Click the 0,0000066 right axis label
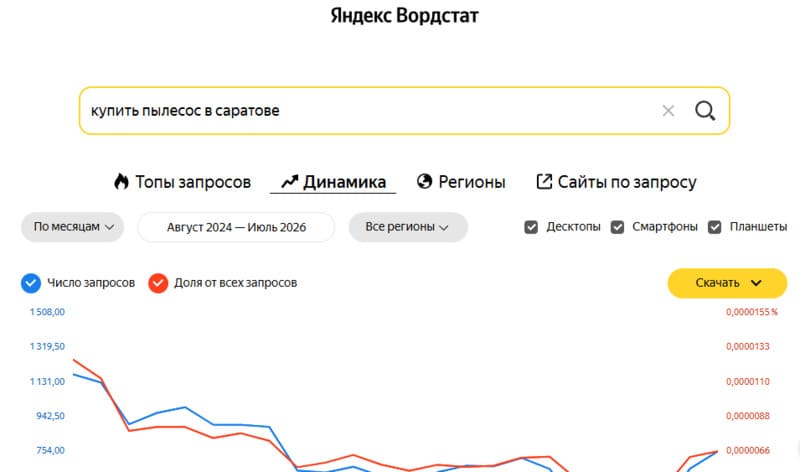 tap(747, 451)
